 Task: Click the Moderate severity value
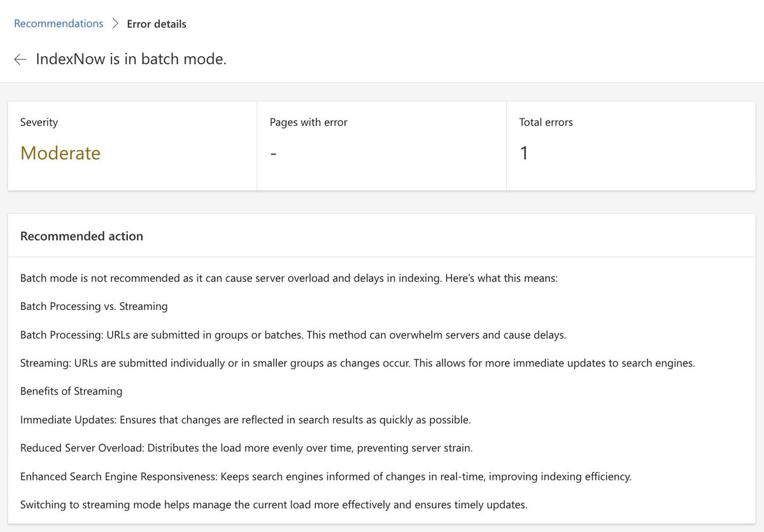pyautogui.click(x=60, y=153)
